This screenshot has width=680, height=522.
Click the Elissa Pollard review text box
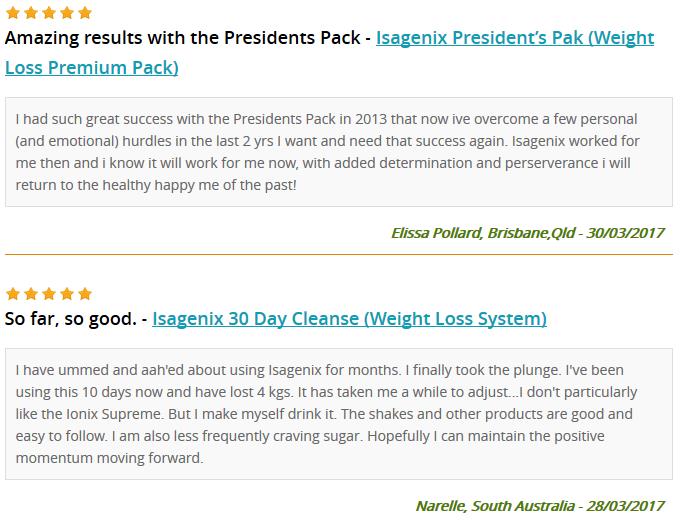pyautogui.click(x=339, y=152)
